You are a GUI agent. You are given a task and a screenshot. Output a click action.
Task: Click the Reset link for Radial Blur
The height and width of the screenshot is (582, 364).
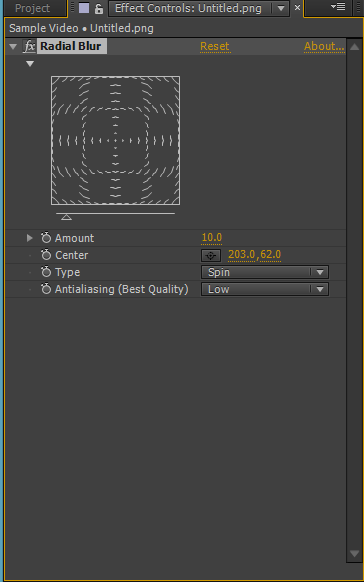tap(215, 46)
